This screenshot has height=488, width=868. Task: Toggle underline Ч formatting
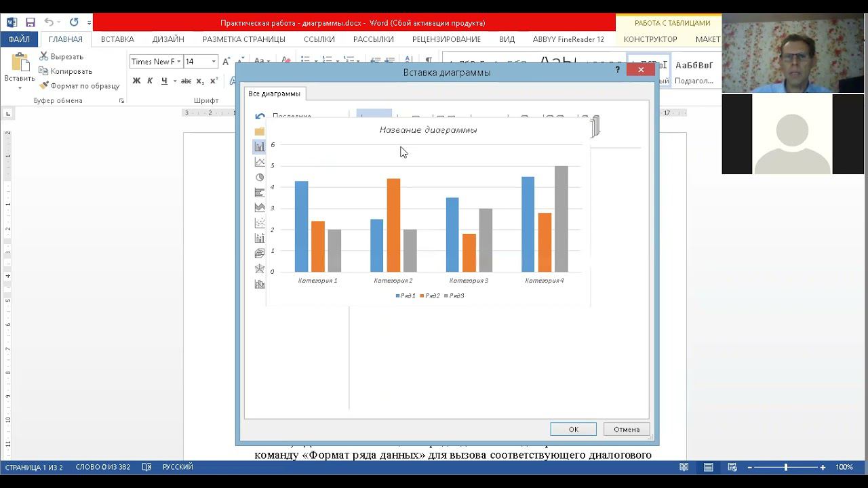(x=164, y=81)
